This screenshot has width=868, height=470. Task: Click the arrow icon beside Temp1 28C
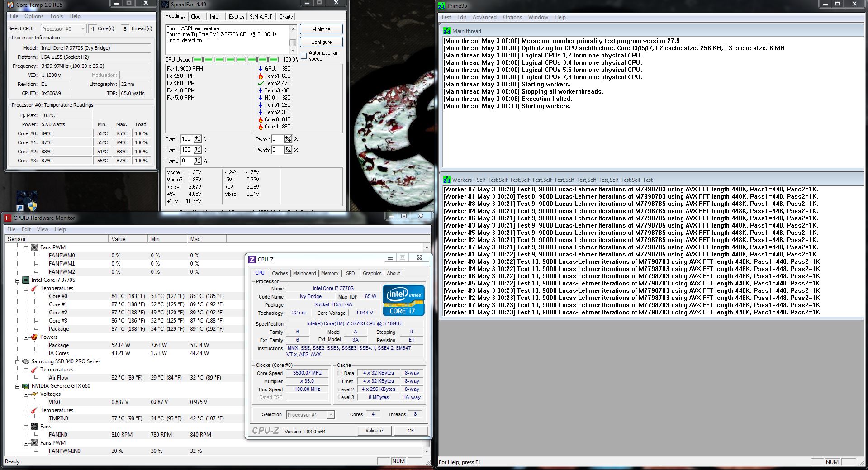261,105
